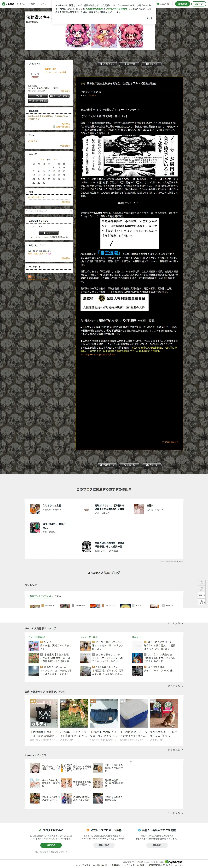
Task: Click お問い合わせ in footer
Action: click(x=100, y=865)
